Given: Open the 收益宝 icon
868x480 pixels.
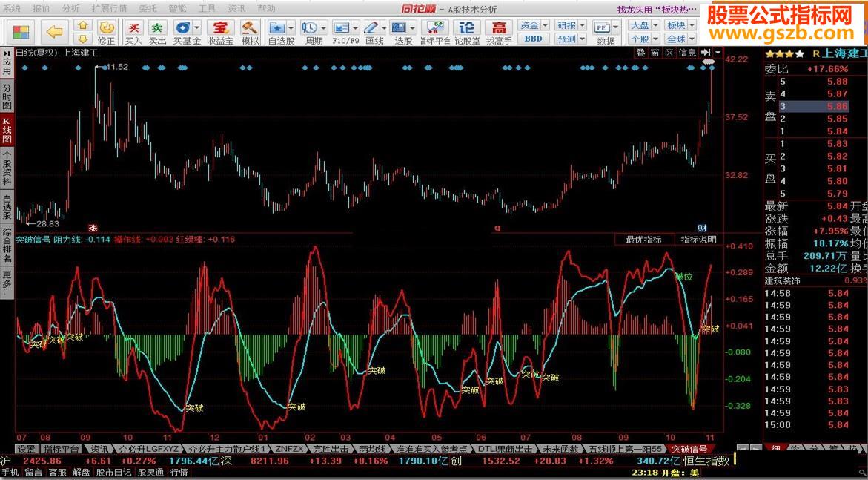Looking at the screenshot, I should click(x=220, y=32).
